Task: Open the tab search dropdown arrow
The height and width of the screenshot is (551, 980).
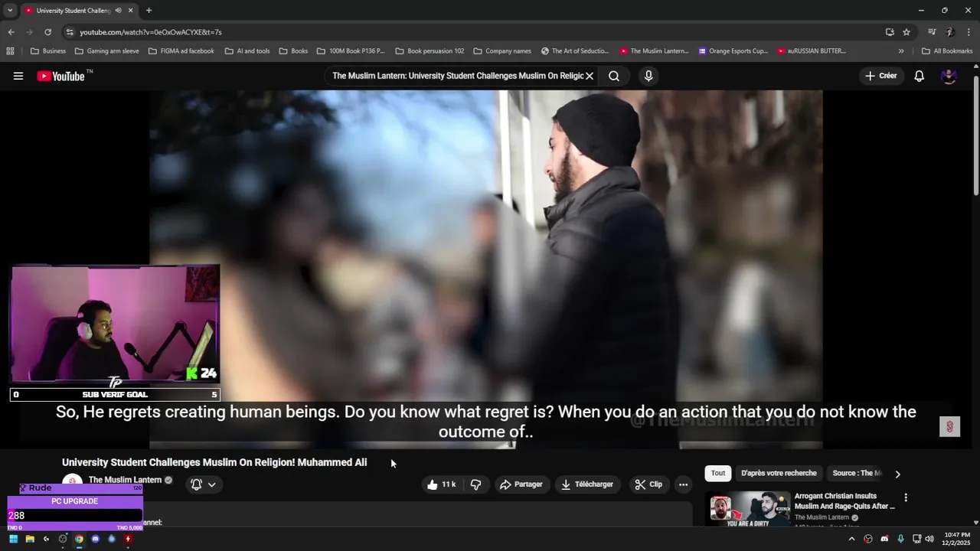Action: (10, 11)
